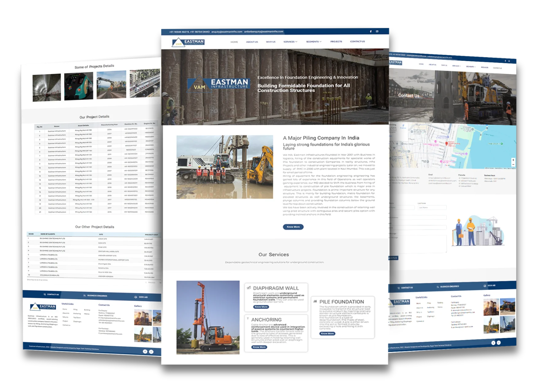The image size is (538, 392).
Task: Click Facebook icon in left page footer
Action: pos(145,351)
